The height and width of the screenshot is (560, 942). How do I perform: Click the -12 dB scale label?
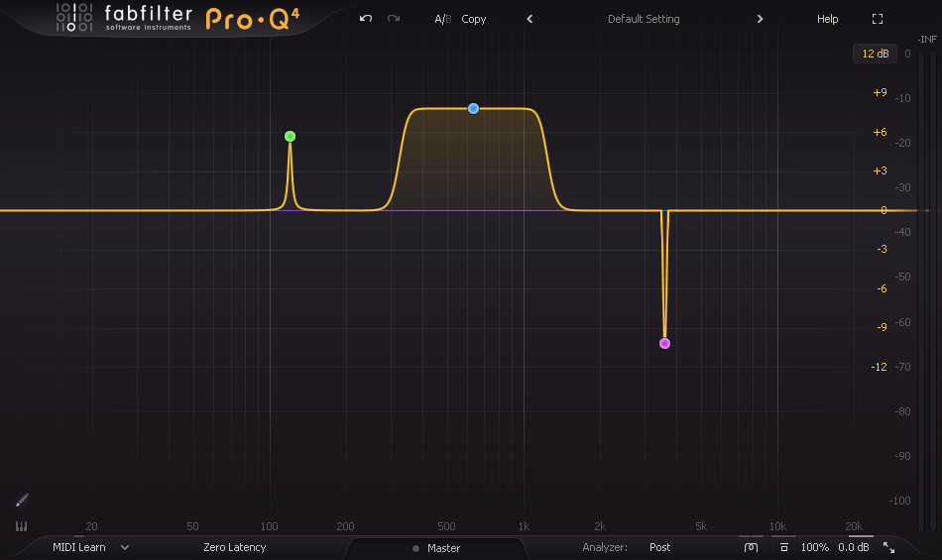879,367
